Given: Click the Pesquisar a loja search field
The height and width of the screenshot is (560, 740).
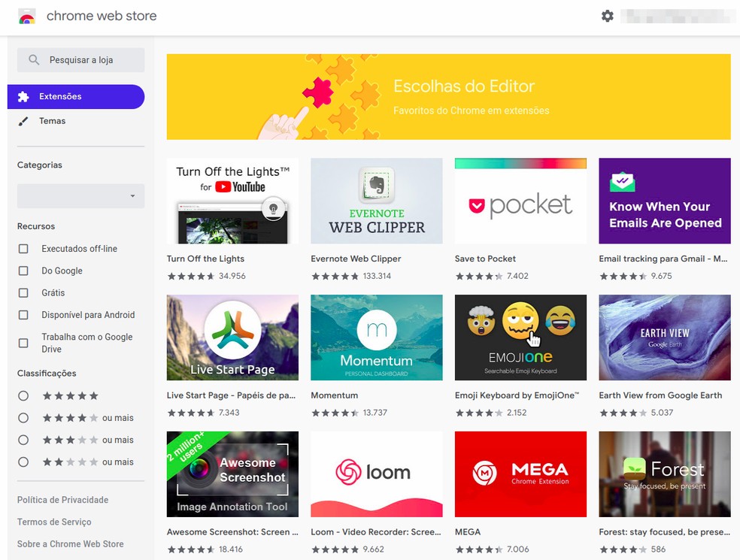Looking at the screenshot, I should (x=80, y=60).
